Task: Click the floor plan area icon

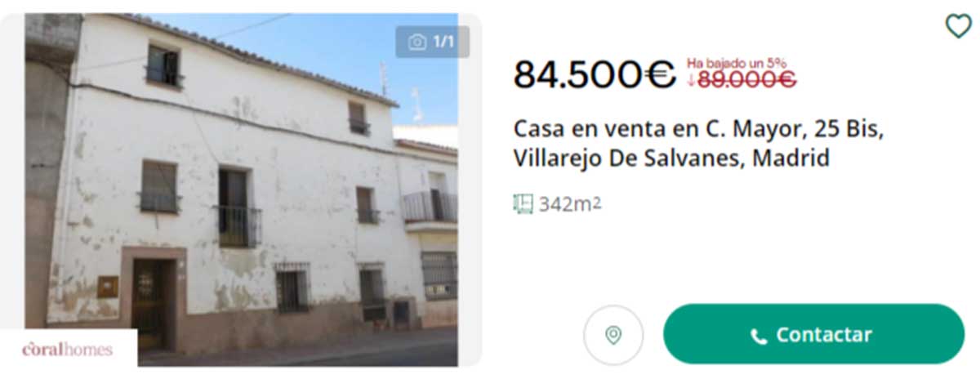Action: click(x=523, y=203)
